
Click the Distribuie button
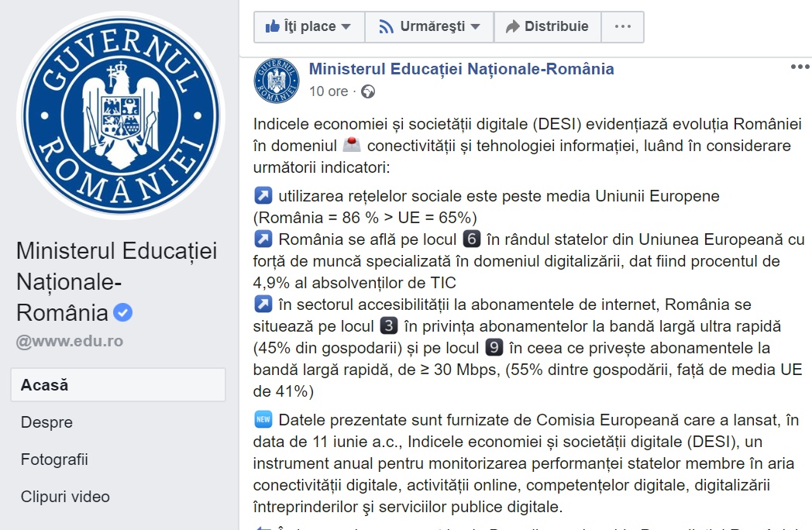(547, 26)
